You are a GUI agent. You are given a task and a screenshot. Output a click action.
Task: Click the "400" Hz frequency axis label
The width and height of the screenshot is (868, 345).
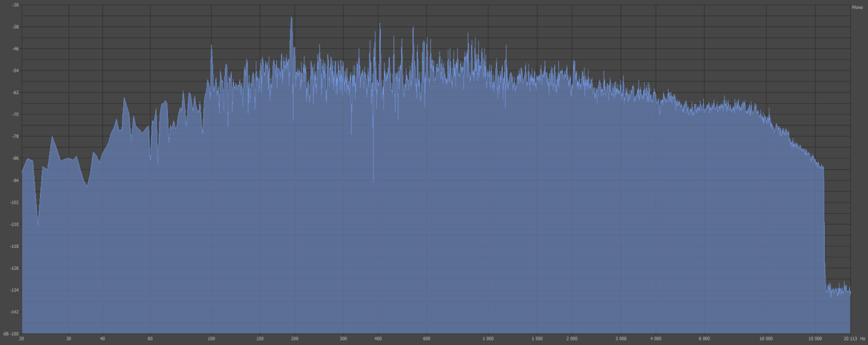(378, 338)
